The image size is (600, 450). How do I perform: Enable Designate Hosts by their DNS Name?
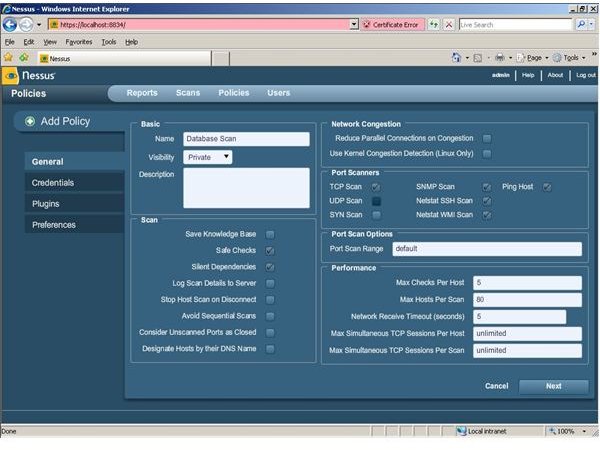tap(270, 349)
